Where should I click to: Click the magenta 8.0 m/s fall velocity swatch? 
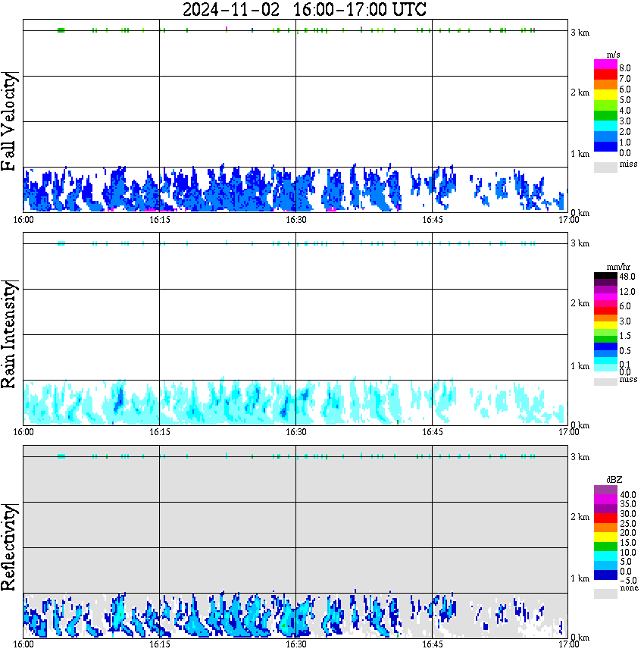click(605, 64)
